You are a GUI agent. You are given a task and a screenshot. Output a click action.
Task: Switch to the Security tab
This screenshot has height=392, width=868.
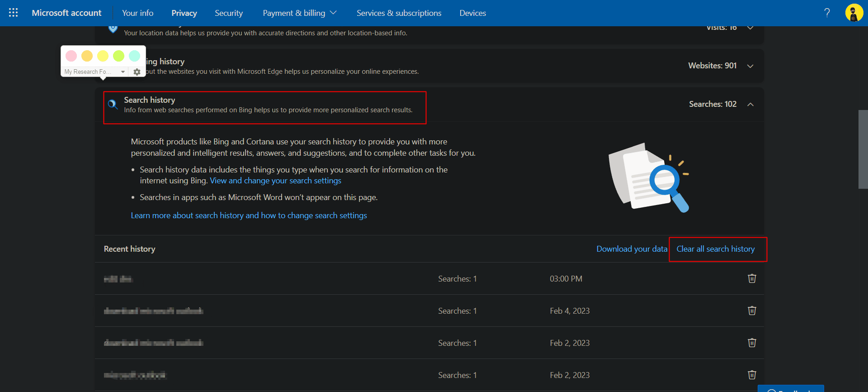(229, 13)
